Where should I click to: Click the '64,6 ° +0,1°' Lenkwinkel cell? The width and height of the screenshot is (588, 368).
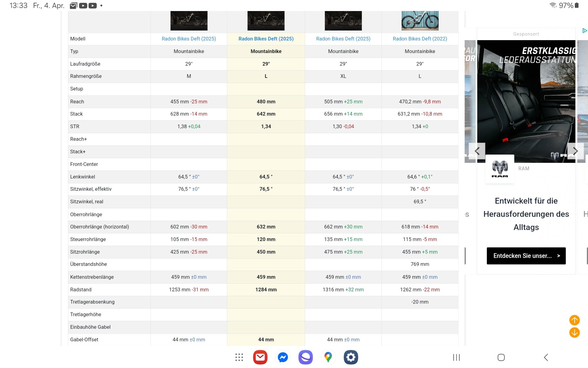tap(420, 177)
